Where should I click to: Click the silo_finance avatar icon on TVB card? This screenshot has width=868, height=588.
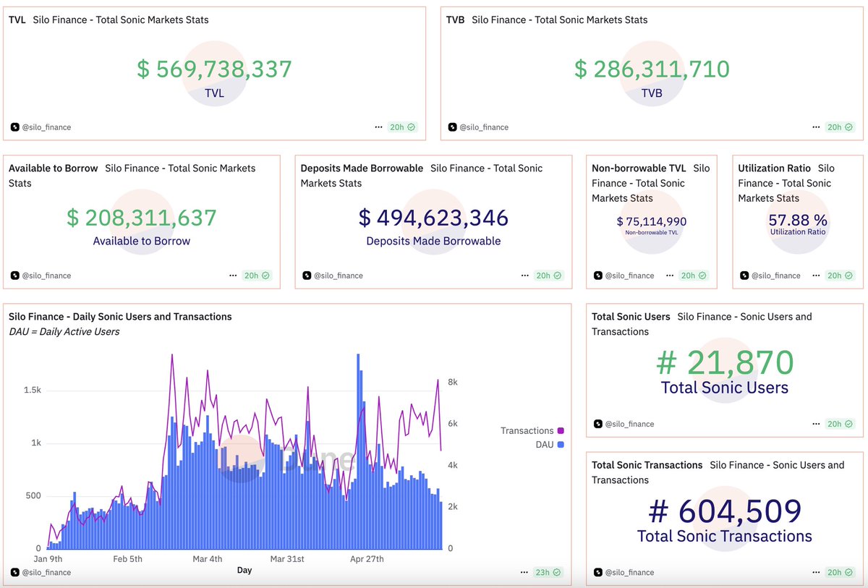click(452, 127)
